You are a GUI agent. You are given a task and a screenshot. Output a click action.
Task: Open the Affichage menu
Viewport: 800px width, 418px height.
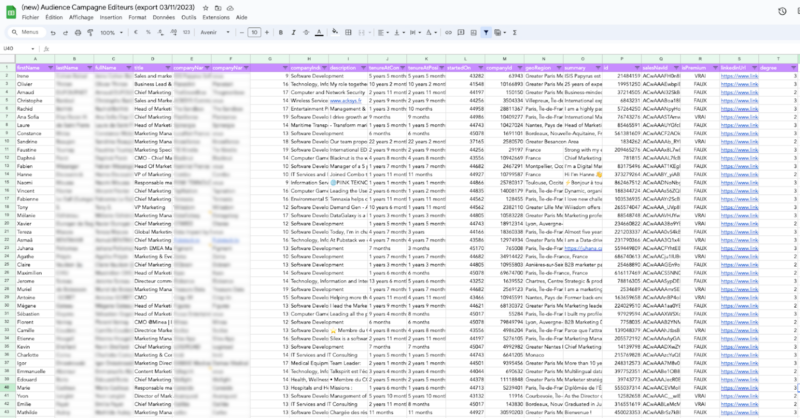tap(82, 17)
